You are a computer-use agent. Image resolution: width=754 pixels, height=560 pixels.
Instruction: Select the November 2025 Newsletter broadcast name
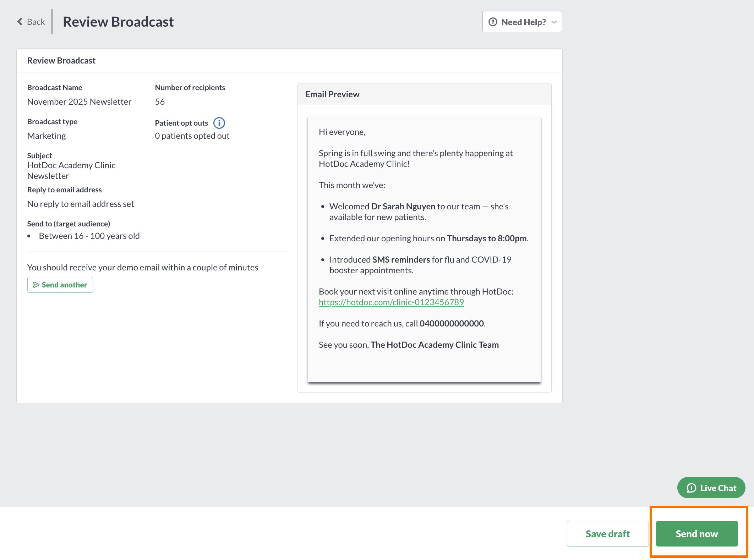(80, 102)
